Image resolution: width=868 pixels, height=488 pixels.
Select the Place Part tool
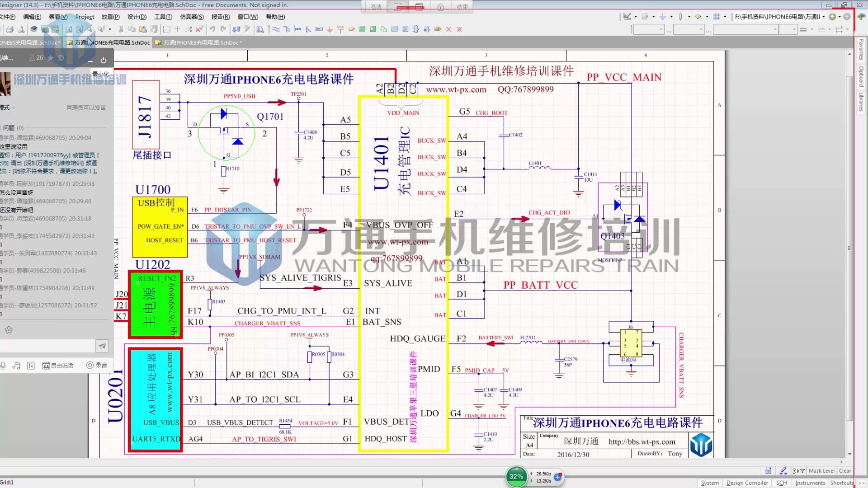(x=351, y=29)
